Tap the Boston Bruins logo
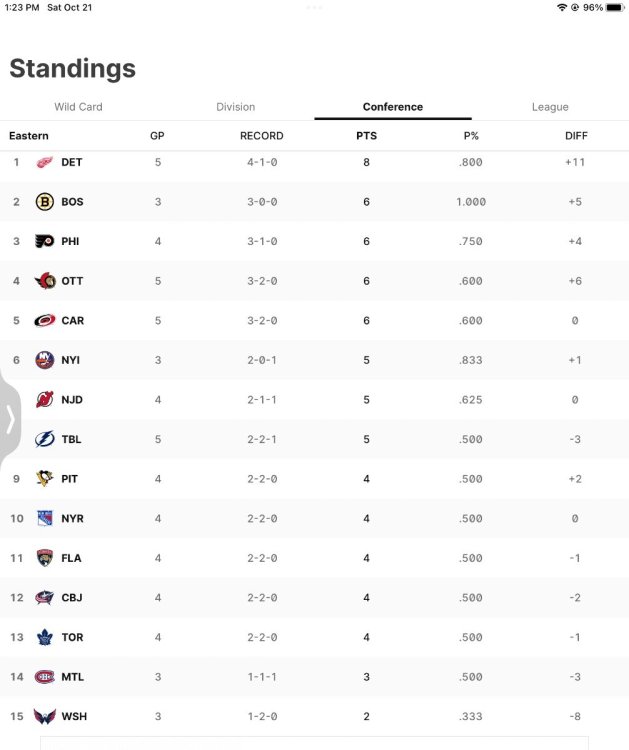Viewport: 629px width, 750px height. (45, 202)
